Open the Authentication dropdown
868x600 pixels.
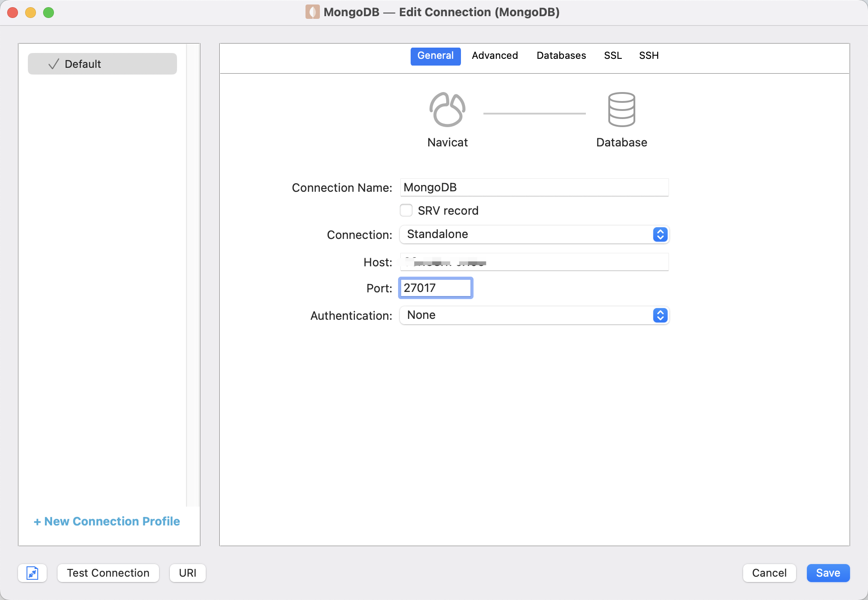pos(534,315)
